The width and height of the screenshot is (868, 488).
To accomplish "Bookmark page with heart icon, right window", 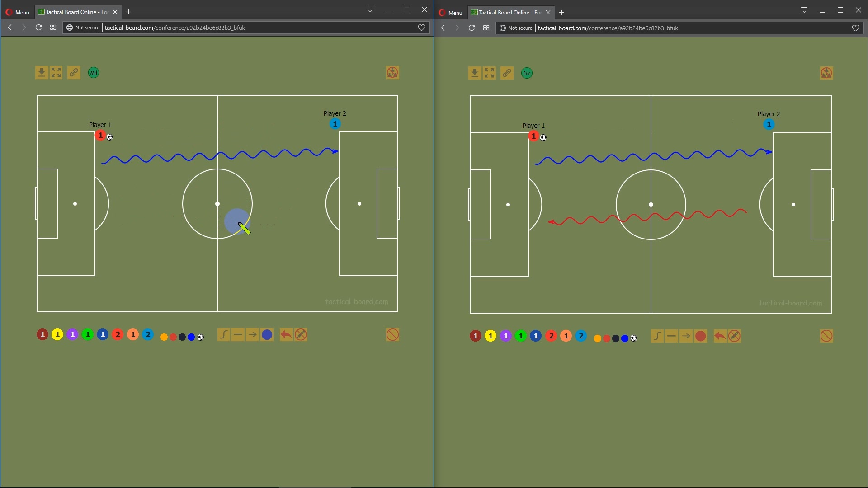I will (x=855, y=28).
